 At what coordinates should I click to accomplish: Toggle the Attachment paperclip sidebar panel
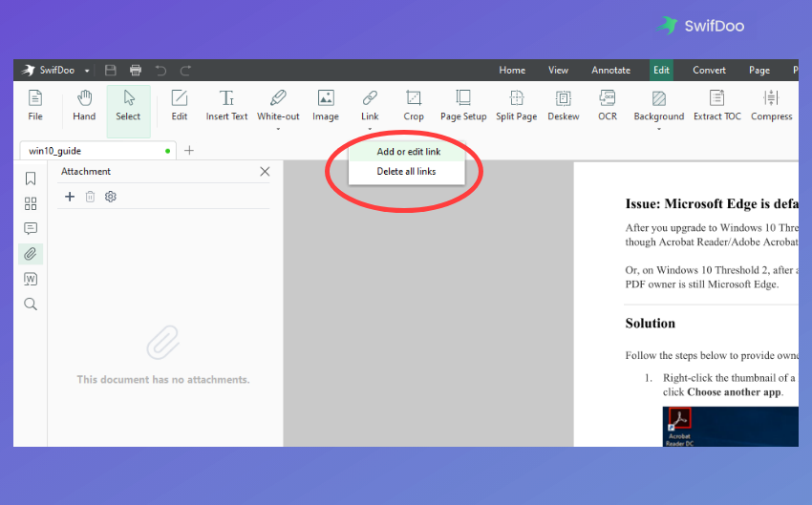[31, 254]
